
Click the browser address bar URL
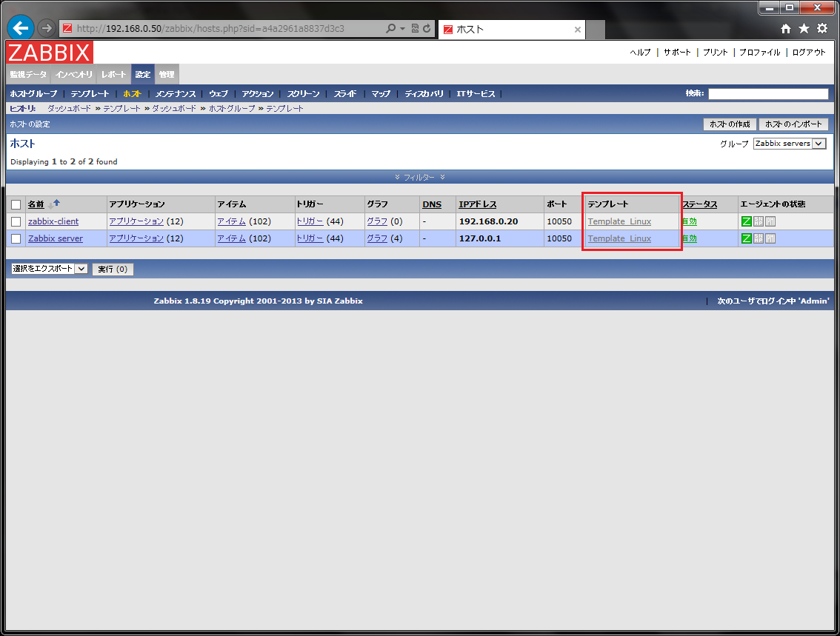point(210,28)
